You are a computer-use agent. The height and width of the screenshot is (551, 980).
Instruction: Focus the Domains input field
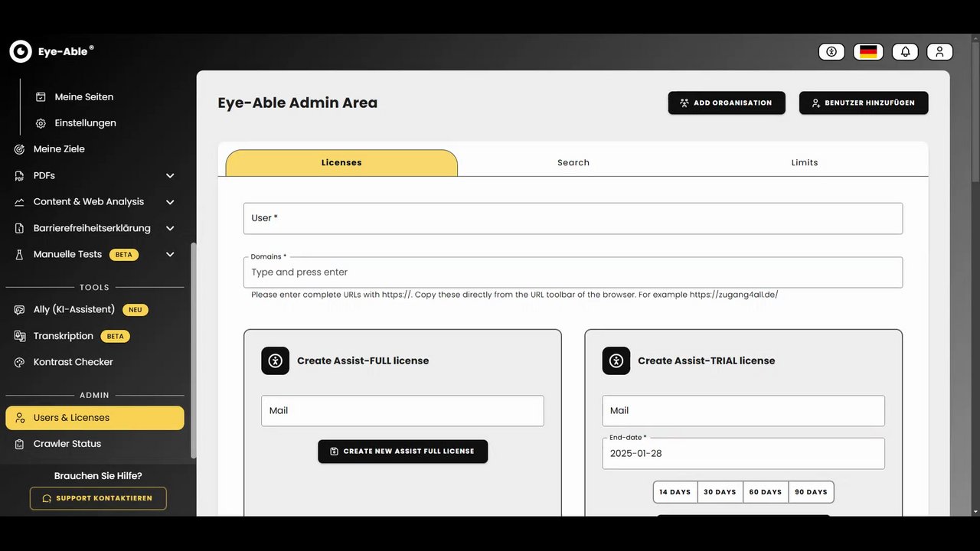pos(573,272)
